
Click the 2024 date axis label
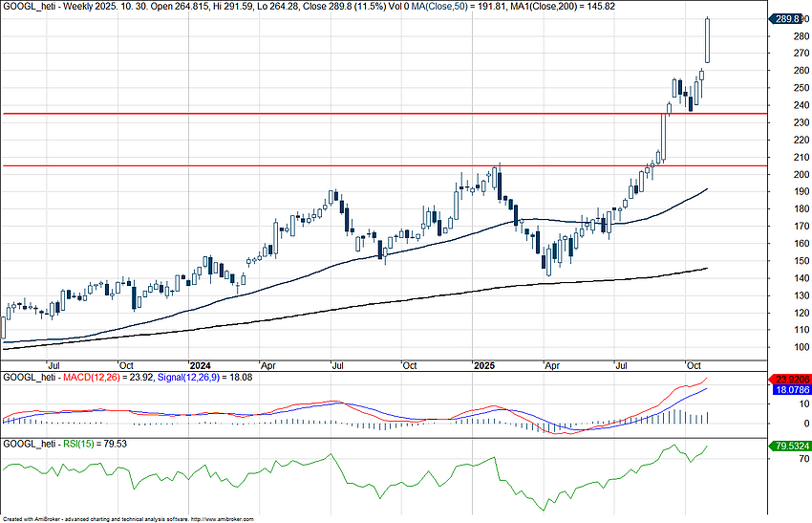tap(200, 365)
